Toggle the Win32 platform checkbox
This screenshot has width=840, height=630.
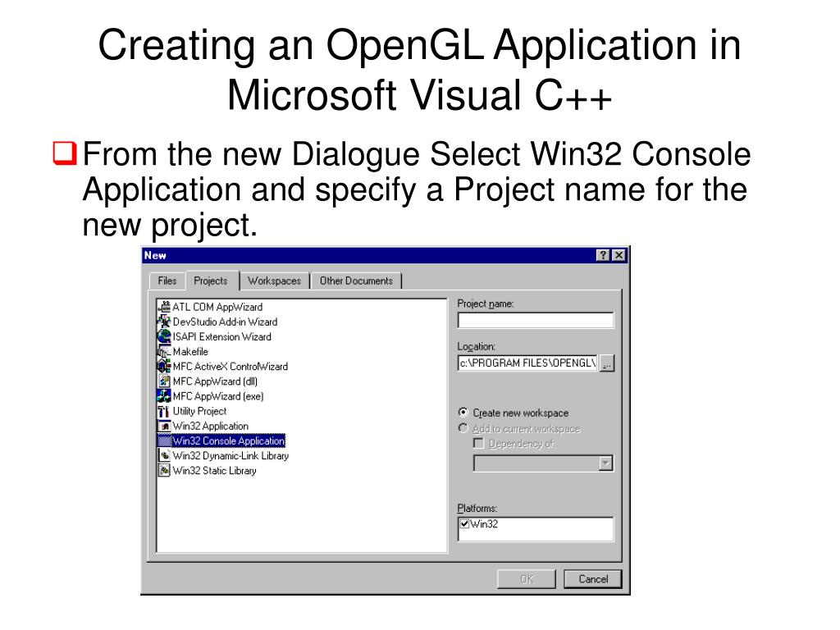pos(464,524)
